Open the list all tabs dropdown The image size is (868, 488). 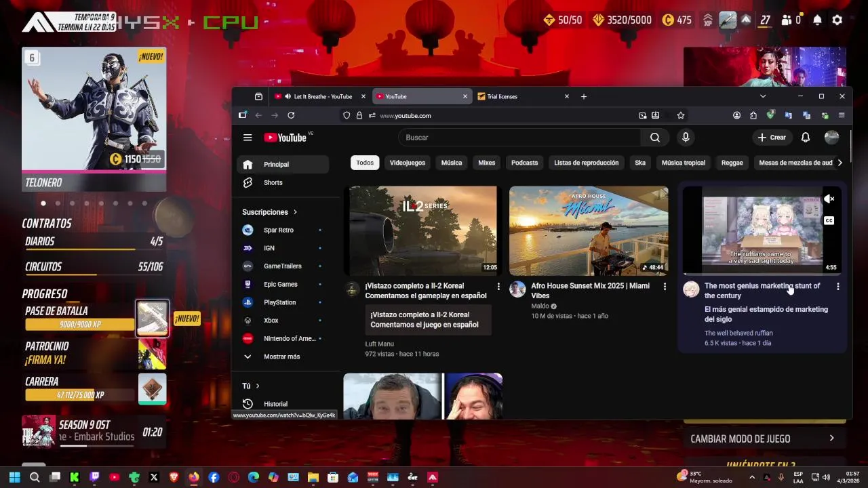pos(762,96)
